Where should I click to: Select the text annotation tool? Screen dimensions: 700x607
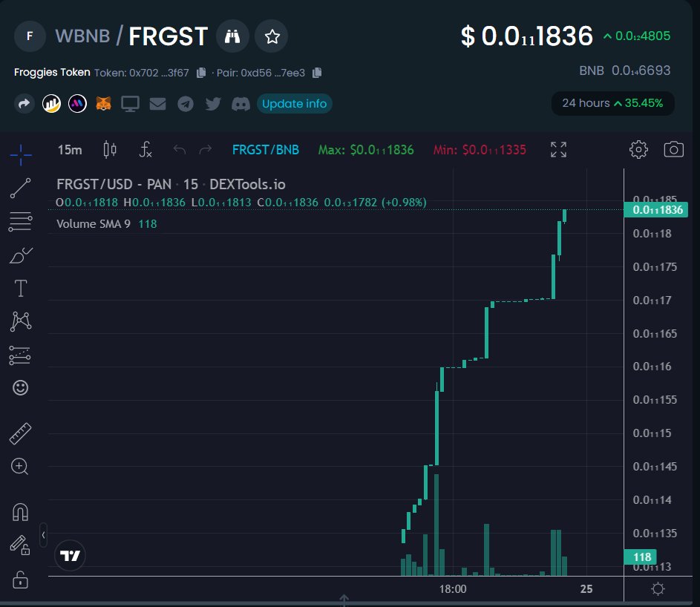tap(21, 288)
